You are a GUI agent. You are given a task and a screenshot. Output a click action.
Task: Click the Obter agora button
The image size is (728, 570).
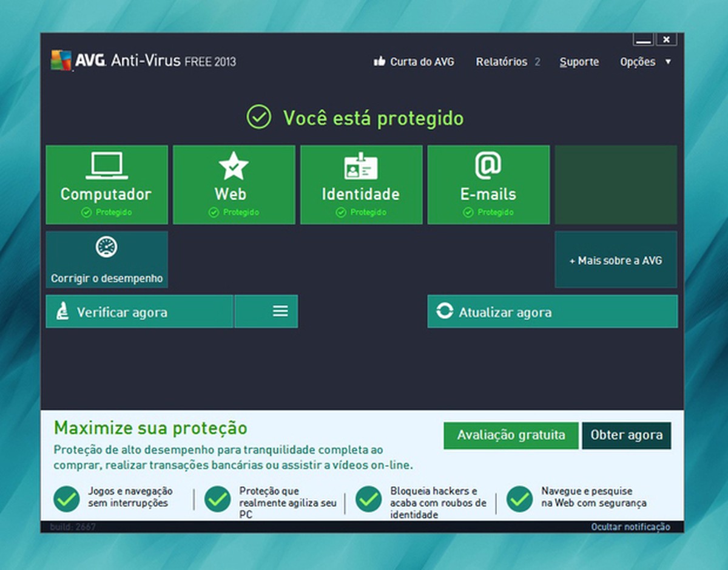coord(627,435)
